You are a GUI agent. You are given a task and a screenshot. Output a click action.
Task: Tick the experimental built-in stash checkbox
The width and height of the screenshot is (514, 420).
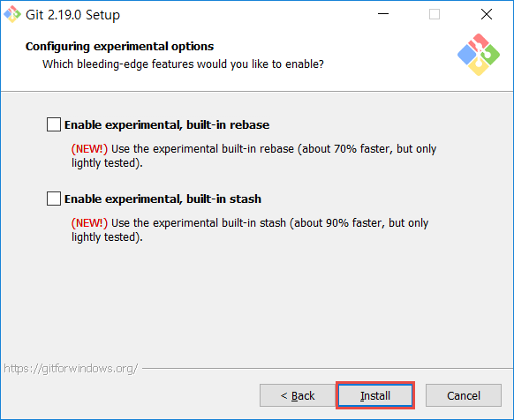coord(54,199)
